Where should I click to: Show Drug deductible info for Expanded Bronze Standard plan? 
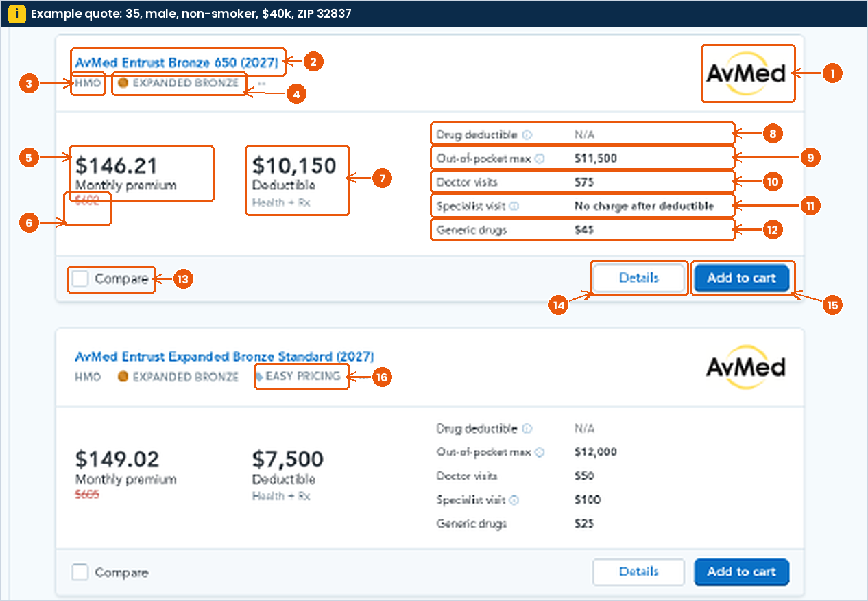point(527,429)
